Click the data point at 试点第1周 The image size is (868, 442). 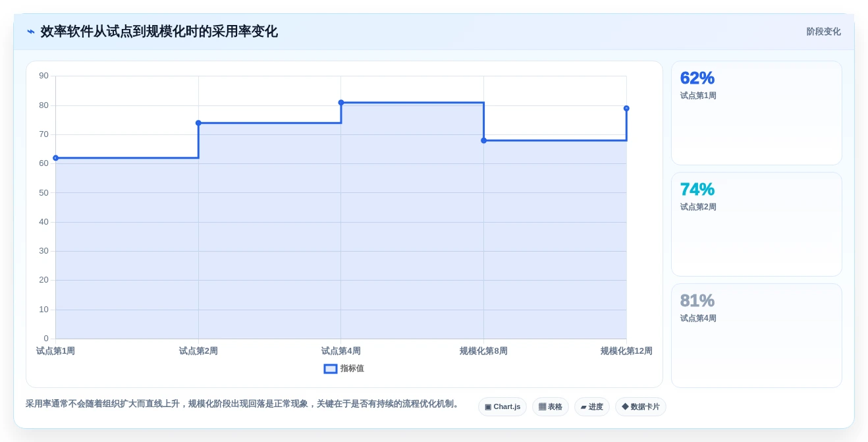point(56,158)
